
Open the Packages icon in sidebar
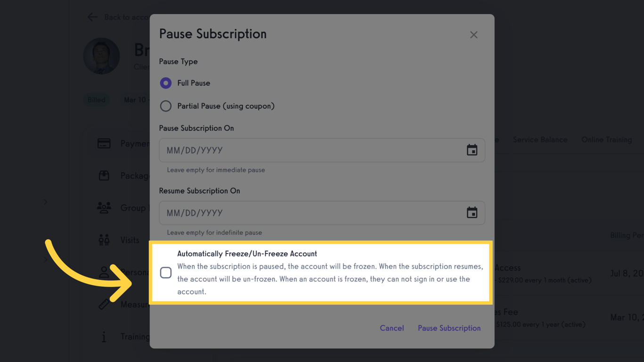(104, 176)
